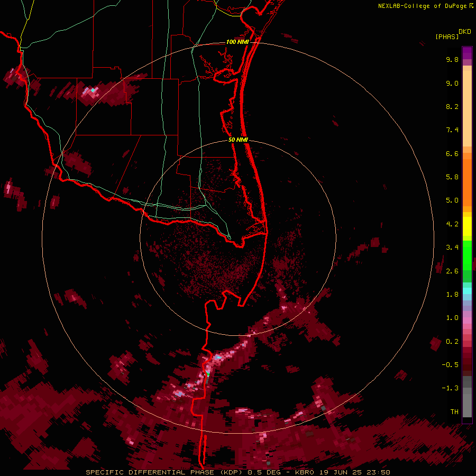Click the cyan segment of the color bar
The height and width of the screenshot is (476, 476).
(x=467, y=291)
